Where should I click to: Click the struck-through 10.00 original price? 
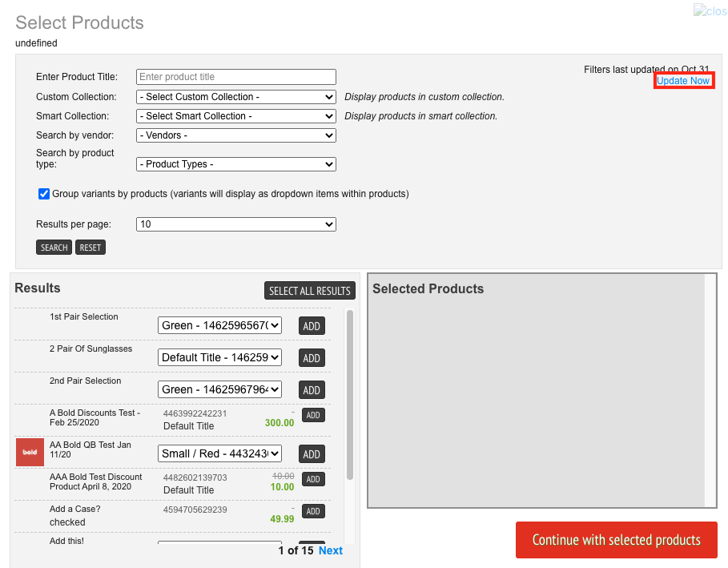tap(284, 477)
